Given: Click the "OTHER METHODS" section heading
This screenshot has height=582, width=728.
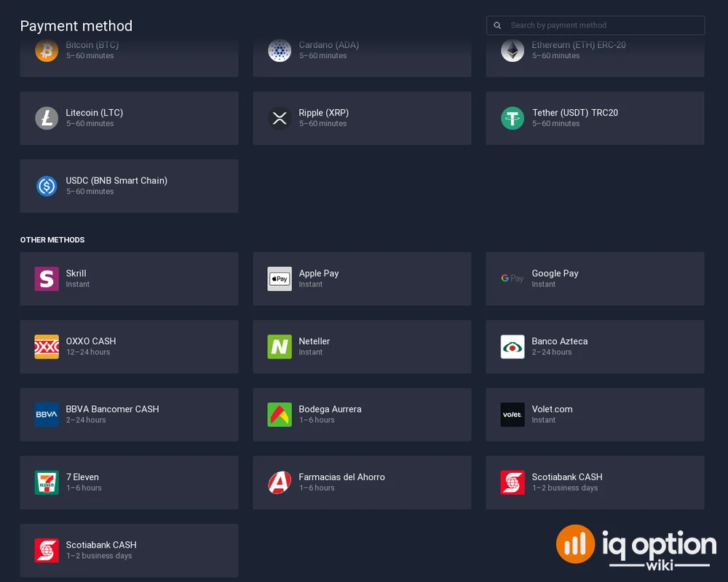Looking at the screenshot, I should (52, 240).
